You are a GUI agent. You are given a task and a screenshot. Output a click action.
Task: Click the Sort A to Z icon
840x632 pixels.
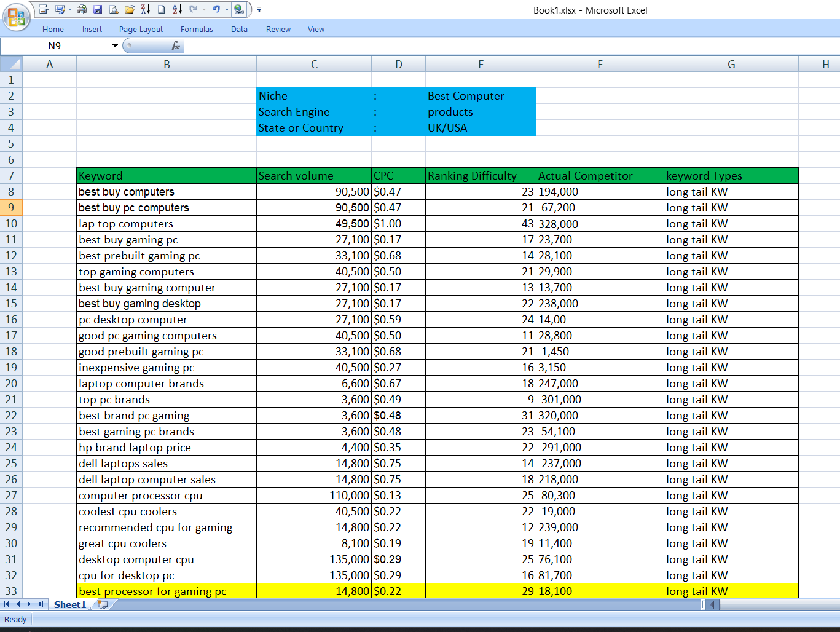[178, 9]
